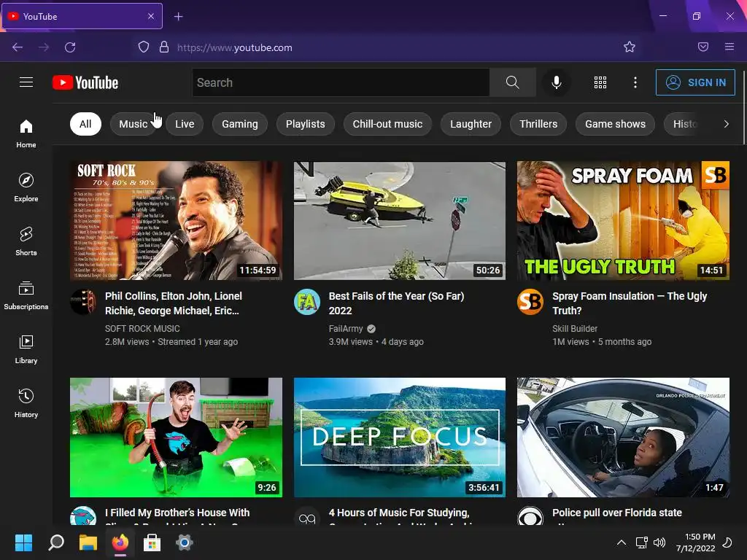Click the browser address bar URL
747x560 pixels.
[234, 47]
